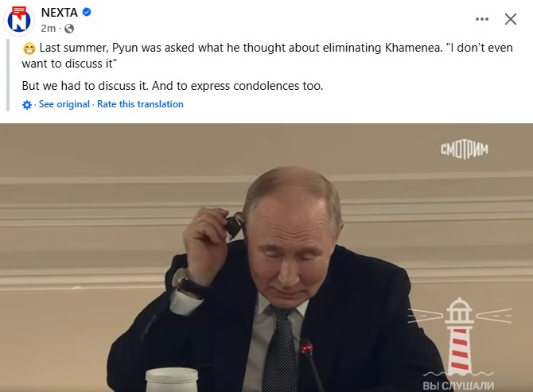Click See original link
Image resolution: width=533 pixels, height=392 pixels.
[64, 104]
